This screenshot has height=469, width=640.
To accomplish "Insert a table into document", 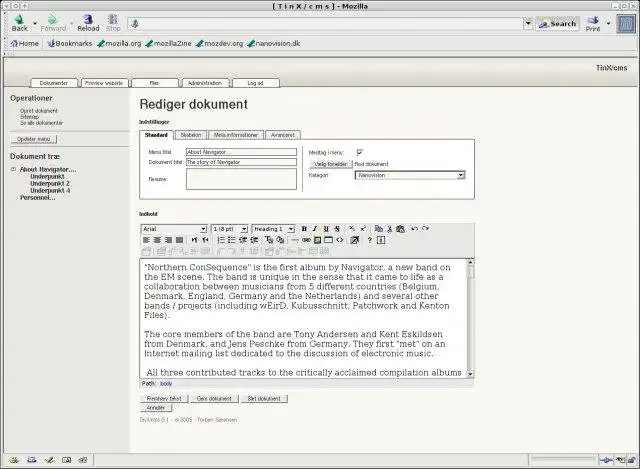I will 328,240.
